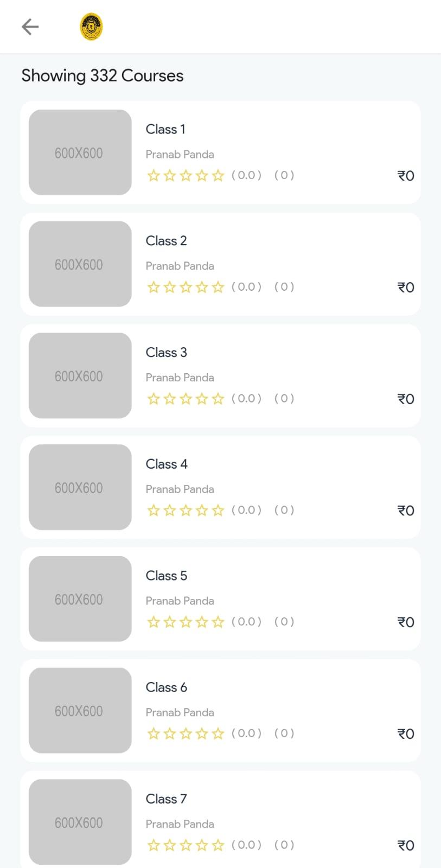Open the Class 3 course title

166,353
